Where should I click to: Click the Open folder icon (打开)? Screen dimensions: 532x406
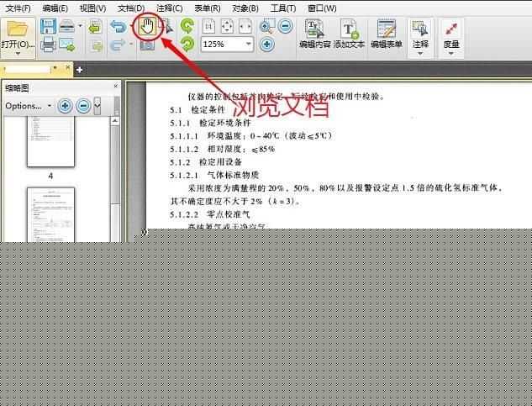point(18,29)
